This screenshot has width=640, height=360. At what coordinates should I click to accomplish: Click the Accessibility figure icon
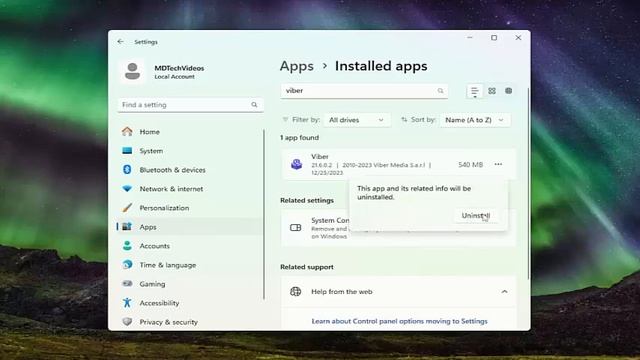(x=127, y=302)
